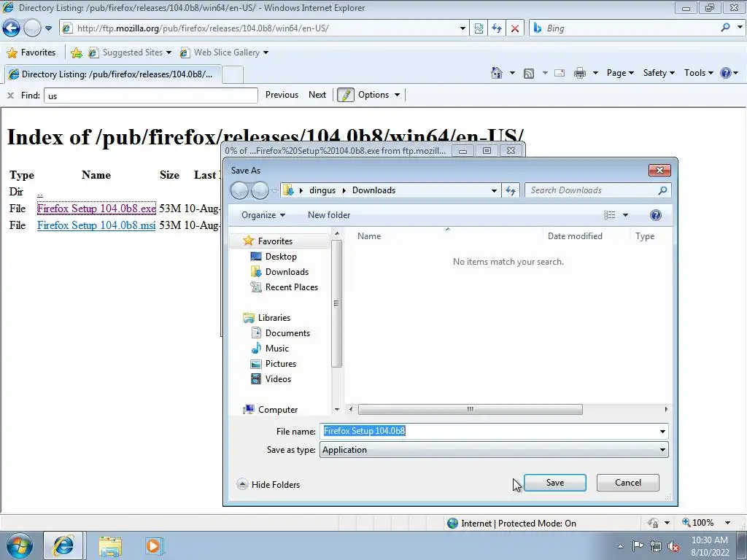Screen dimensions: 747x560
Task: Click the IE Back navigation button
Action: [x=11, y=28]
